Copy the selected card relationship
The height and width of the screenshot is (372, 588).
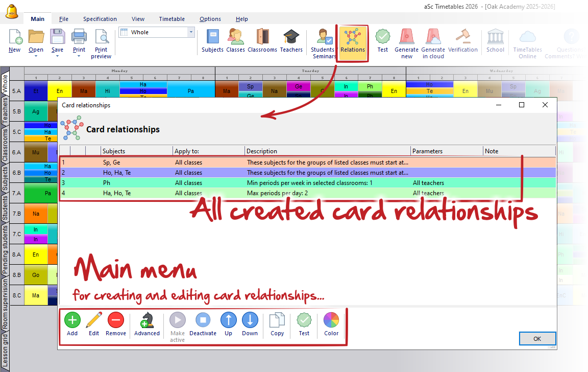(277, 320)
